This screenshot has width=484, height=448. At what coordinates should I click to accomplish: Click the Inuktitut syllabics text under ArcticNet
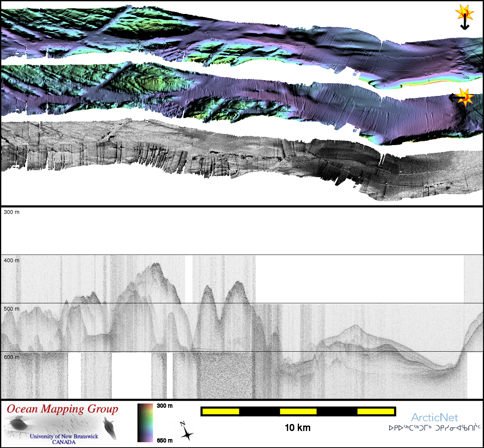click(434, 428)
